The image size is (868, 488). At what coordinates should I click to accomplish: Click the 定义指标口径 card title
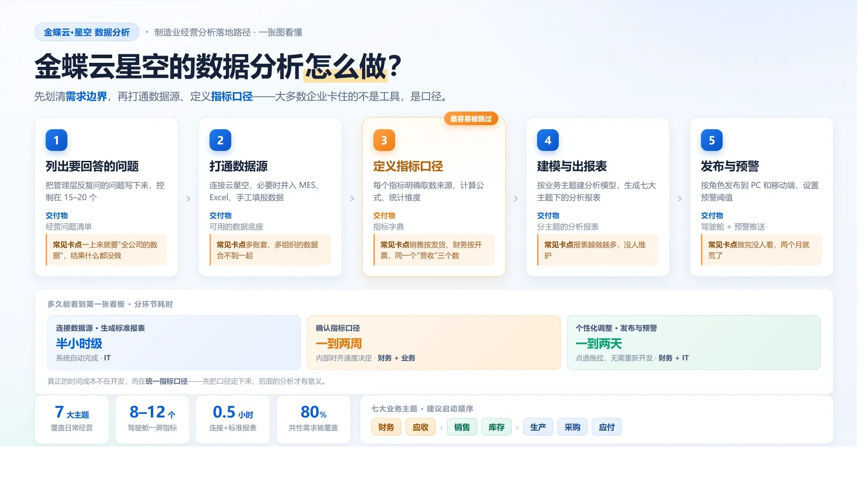point(408,166)
